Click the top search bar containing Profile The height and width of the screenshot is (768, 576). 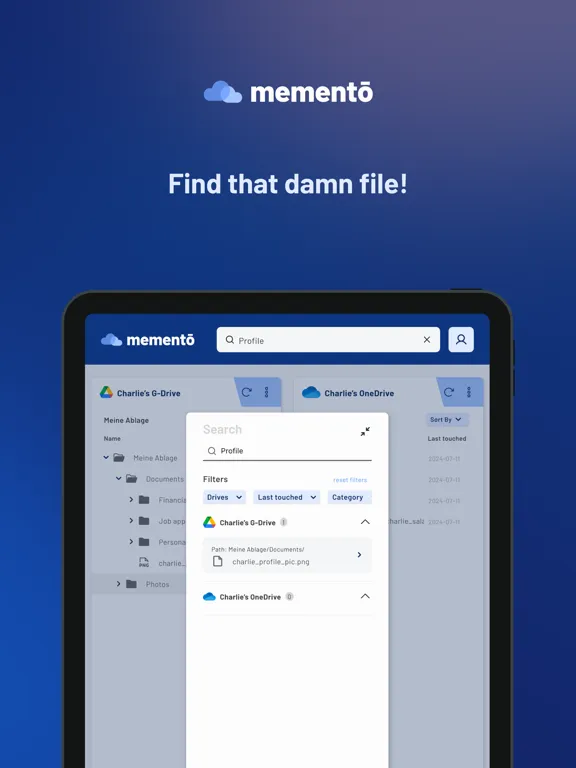coord(328,339)
